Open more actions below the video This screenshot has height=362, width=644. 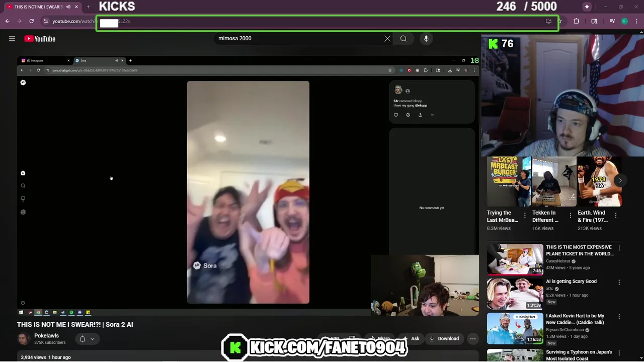coord(472,339)
